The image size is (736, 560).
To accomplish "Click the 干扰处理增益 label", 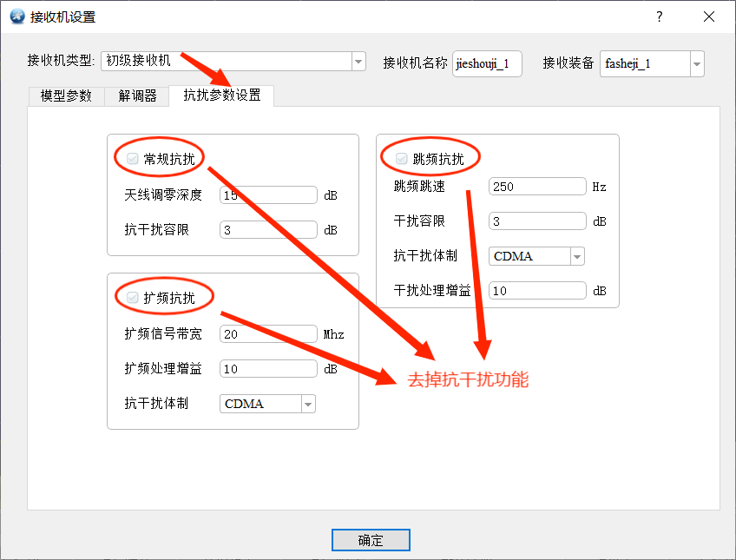I will point(432,291).
